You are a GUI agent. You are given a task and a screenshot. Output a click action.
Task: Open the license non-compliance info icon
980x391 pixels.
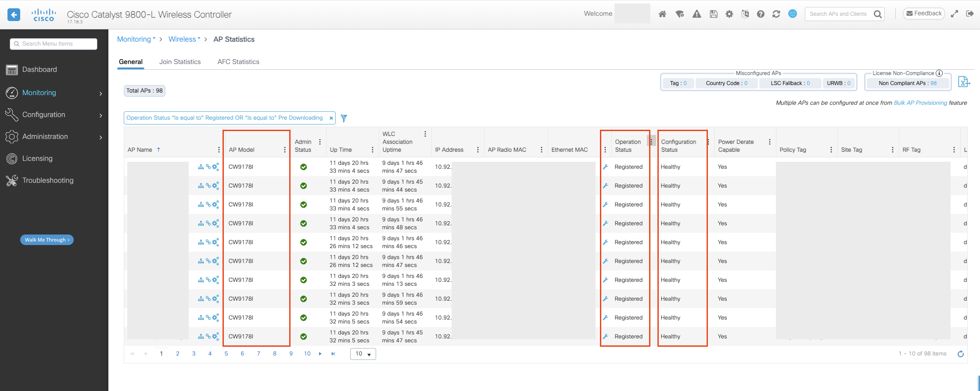(939, 73)
